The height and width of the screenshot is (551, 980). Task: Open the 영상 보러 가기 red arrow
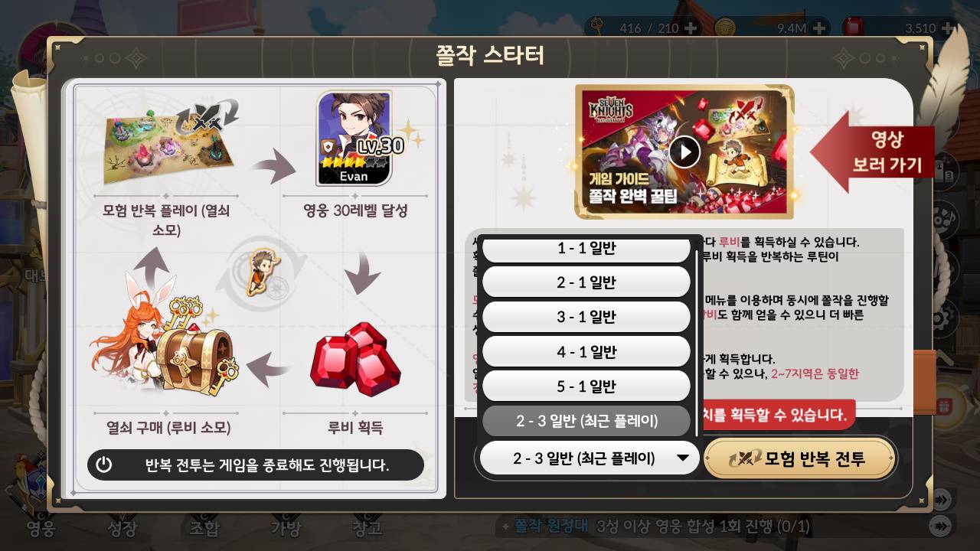tap(873, 152)
